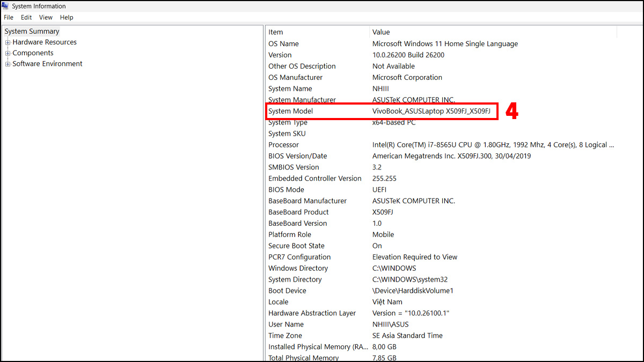Select the User Name row
The image size is (644, 362).
(x=441, y=325)
